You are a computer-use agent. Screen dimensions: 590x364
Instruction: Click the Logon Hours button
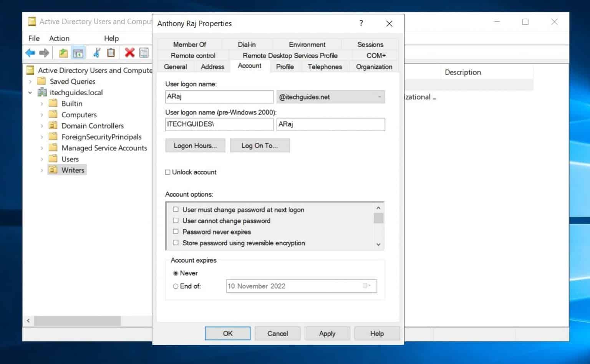tap(195, 146)
